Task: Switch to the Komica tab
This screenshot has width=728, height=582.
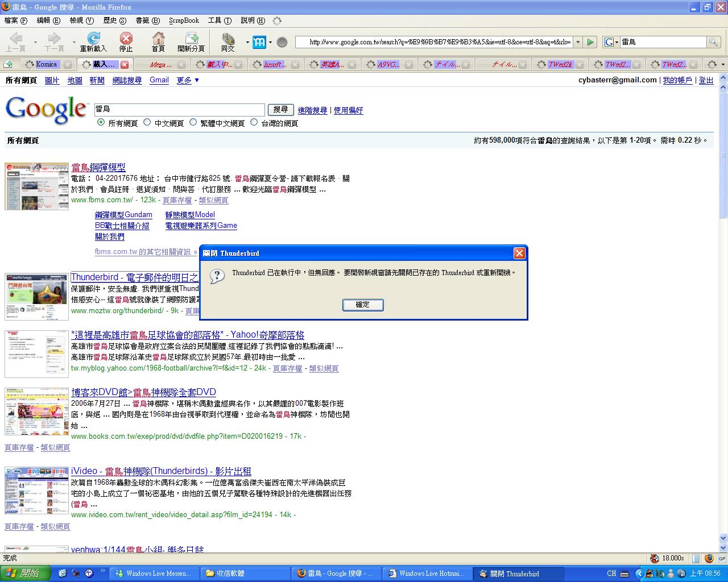Action: coord(45,64)
